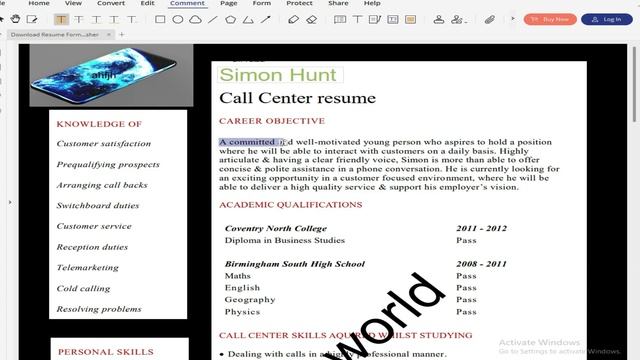640x360 pixels.
Task: Select the Text box tool
Action: (x=393, y=19)
